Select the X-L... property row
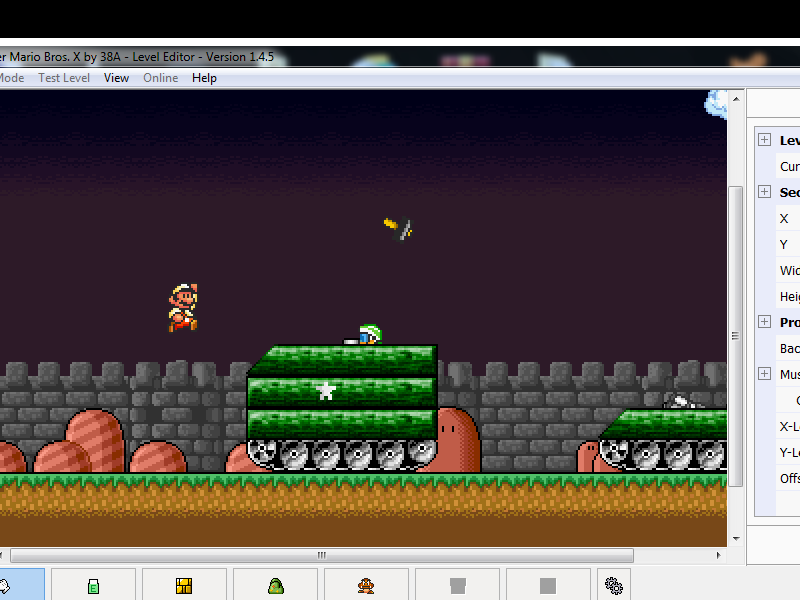The height and width of the screenshot is (600, 800). 788,427
